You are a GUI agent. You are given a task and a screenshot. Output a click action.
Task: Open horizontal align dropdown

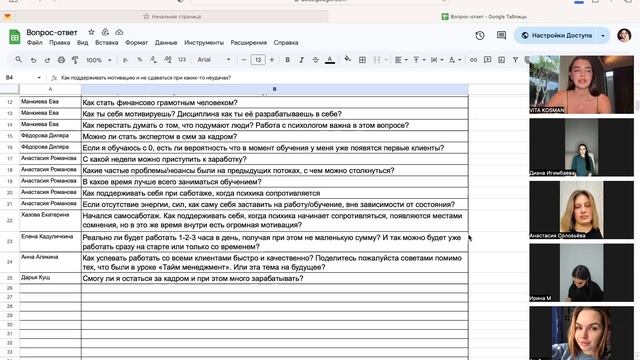401,60
